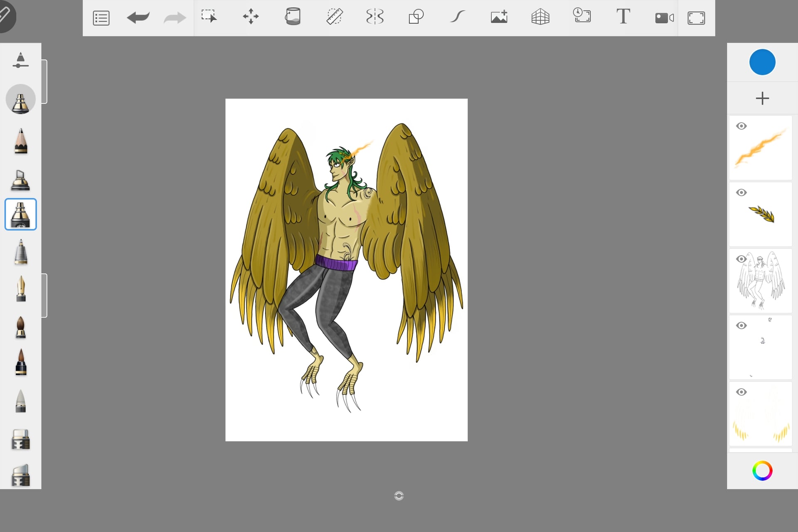The width and height of the screenshot is (798, 532).
Task: Select the yellow wing tips layer thumbnail
Action: (x=761, y=414)
